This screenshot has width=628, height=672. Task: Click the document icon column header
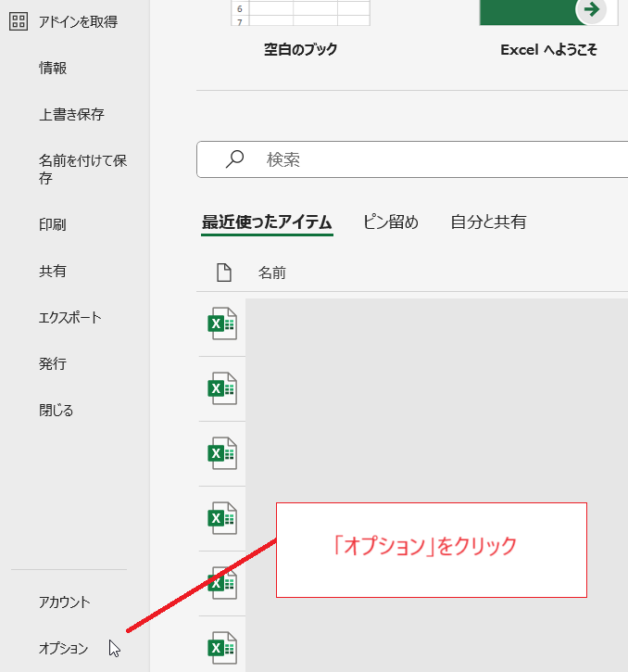pos(223,273)
